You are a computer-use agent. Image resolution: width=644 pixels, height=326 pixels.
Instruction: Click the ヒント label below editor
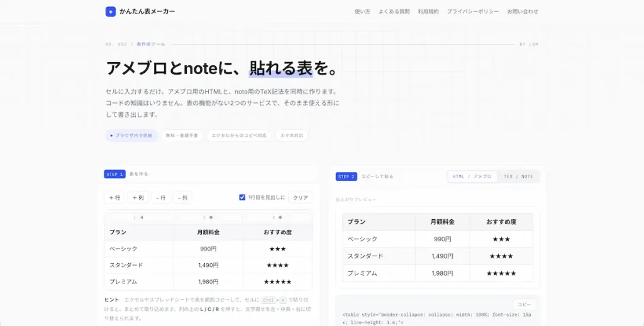pos(111,300)
